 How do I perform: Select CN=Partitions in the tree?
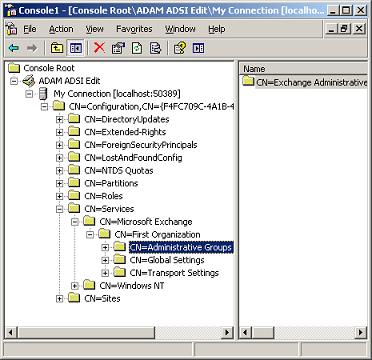point(111,183)
